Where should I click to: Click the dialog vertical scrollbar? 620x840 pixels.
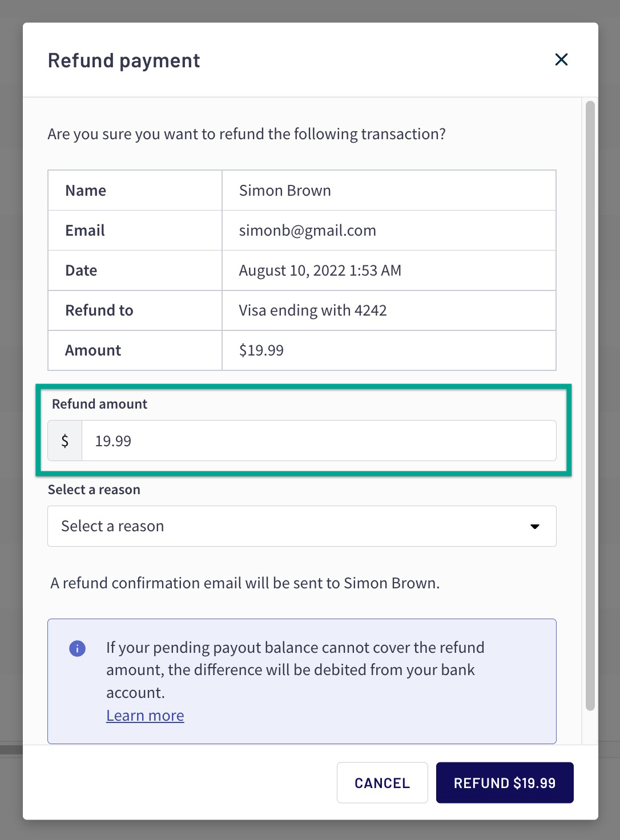(590, 406)
